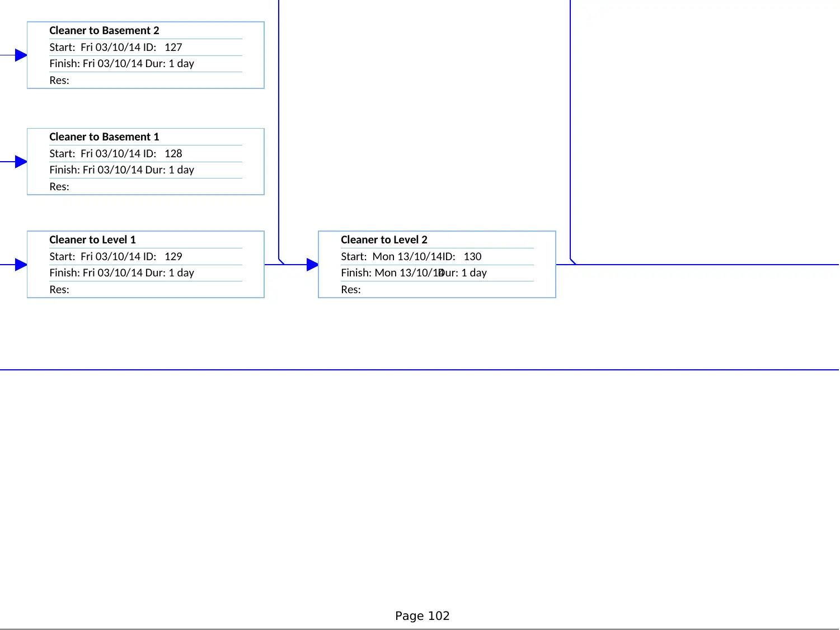This screenshot has width=840, height=630.
Task: Click arrowhead entering Cleaner to Level 1
Action: coord(21,265)
